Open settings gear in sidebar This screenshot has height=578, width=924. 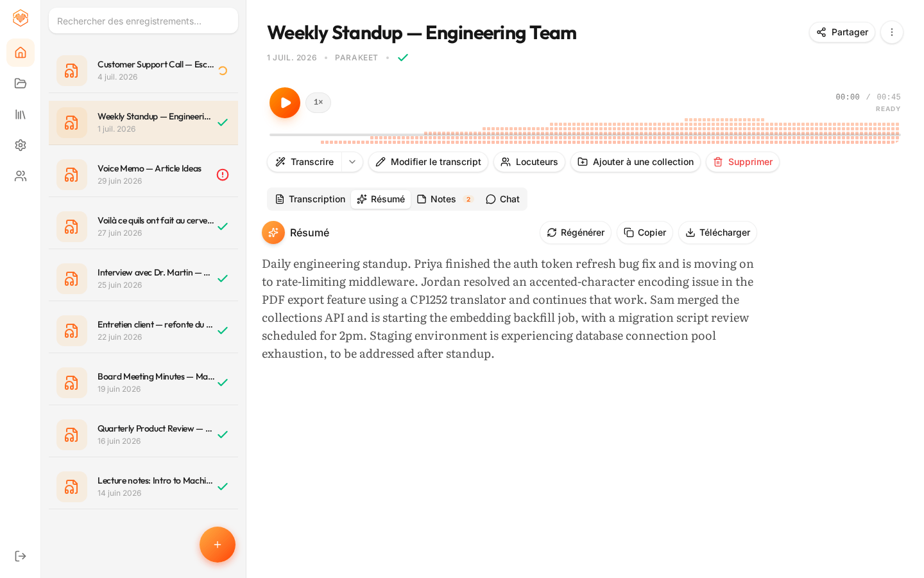point(21,145)
